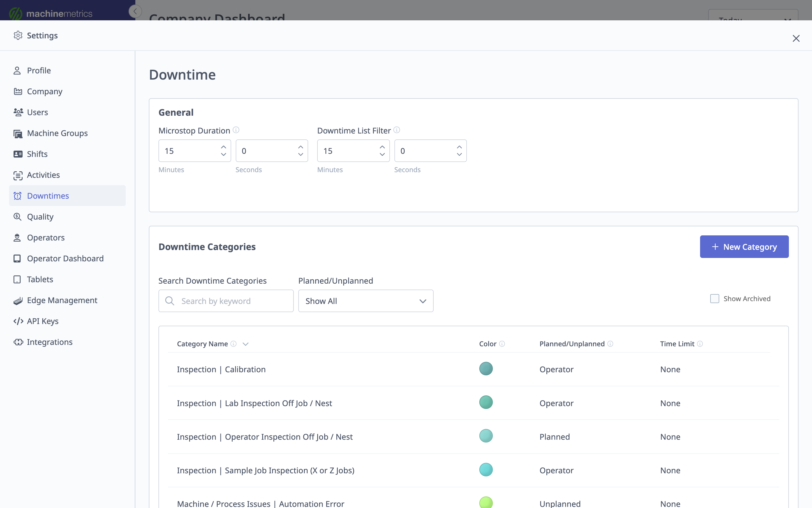Viewport: 812px width, 508px height.
Task: Open Inspection | Operator Inspection Off Job / Nest
Action: (473, 437)
